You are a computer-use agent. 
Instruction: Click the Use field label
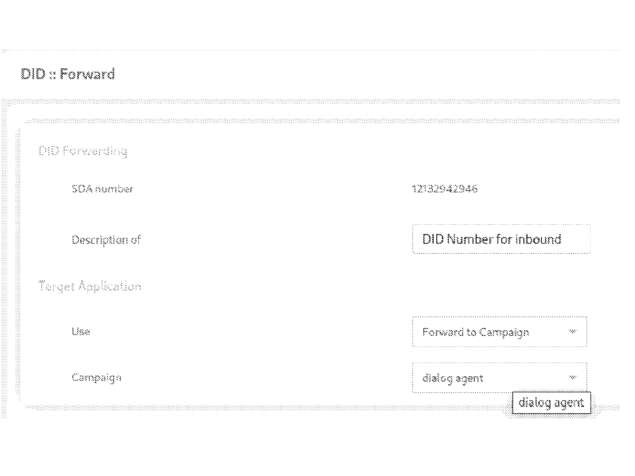[x=81, y=331]
